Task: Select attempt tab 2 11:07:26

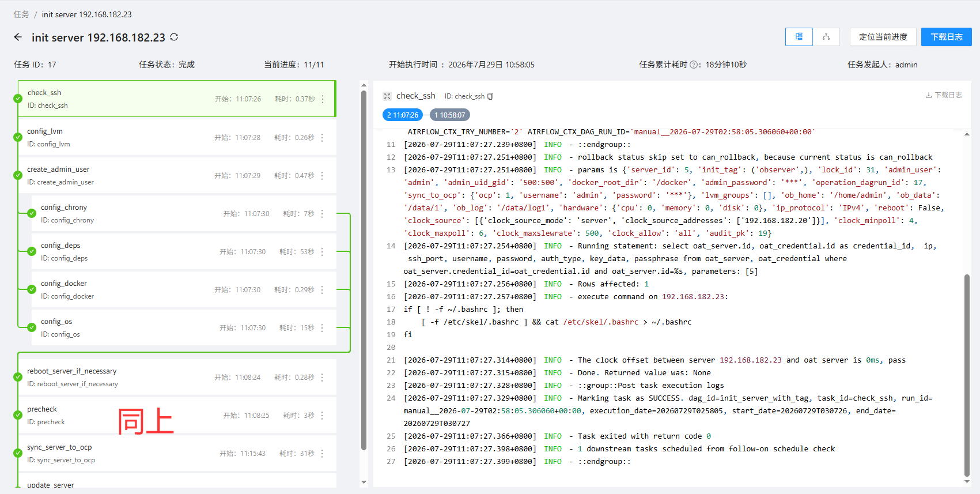Action: [403, 115]
